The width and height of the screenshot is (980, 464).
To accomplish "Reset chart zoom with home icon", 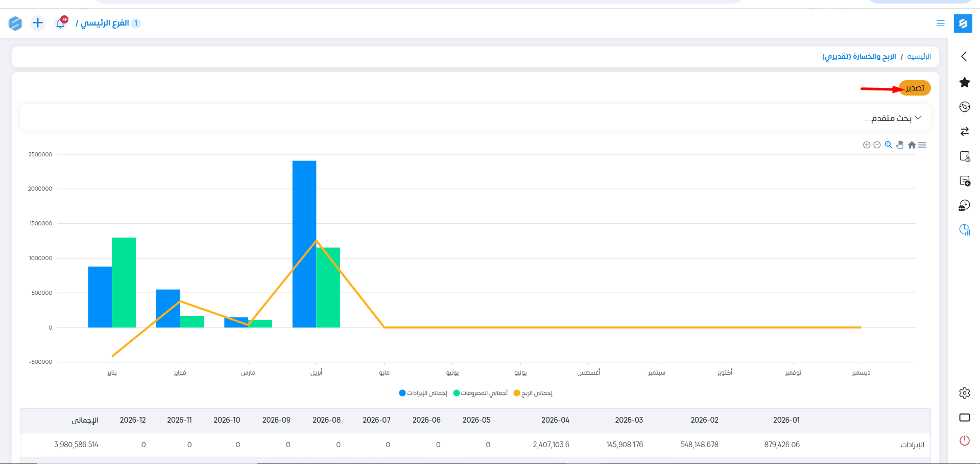I will 912,145.
